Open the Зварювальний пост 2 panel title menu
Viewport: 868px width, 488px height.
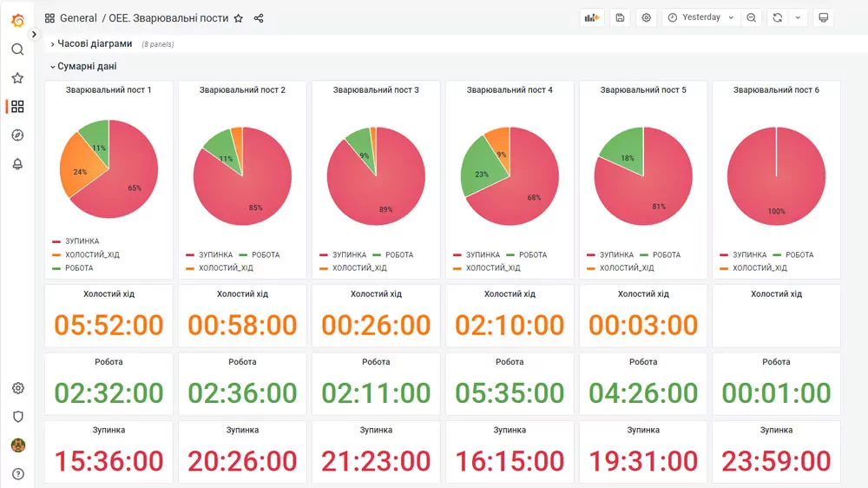tap(242, 89)
